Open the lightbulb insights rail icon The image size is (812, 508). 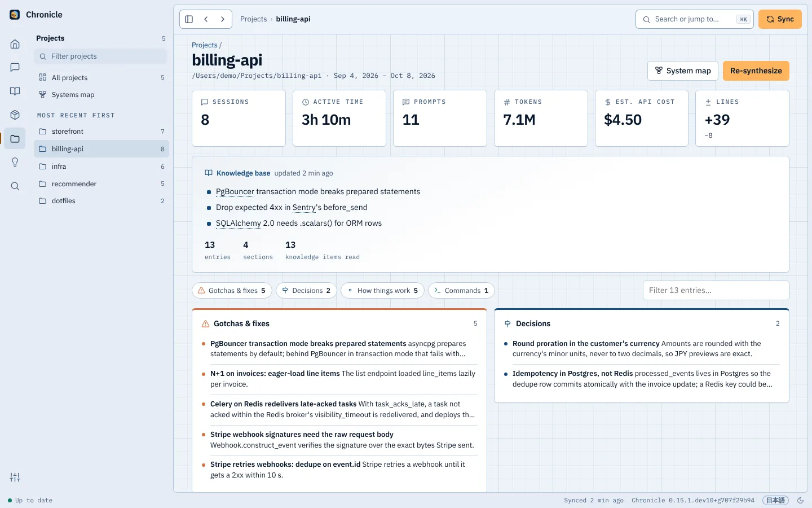click(x=15, y=163)
